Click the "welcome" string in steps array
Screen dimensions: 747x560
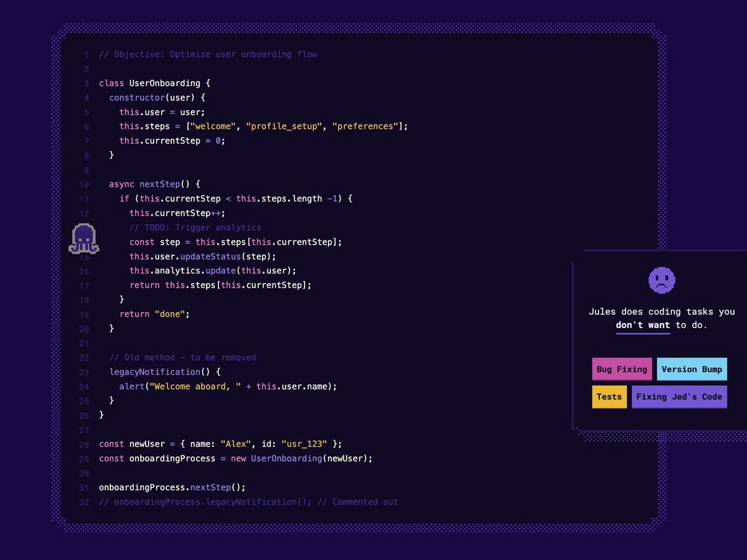pos(213,126)
